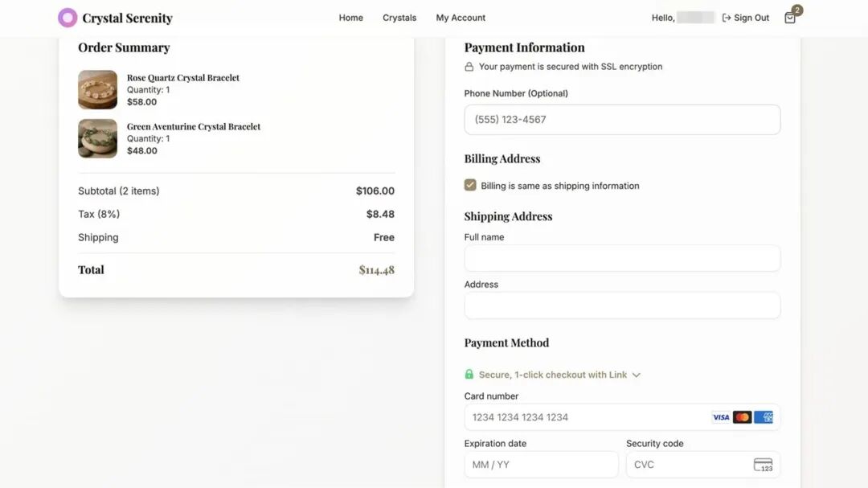
Task: Focus the Card number field
Action: click(x=622, y=417)
